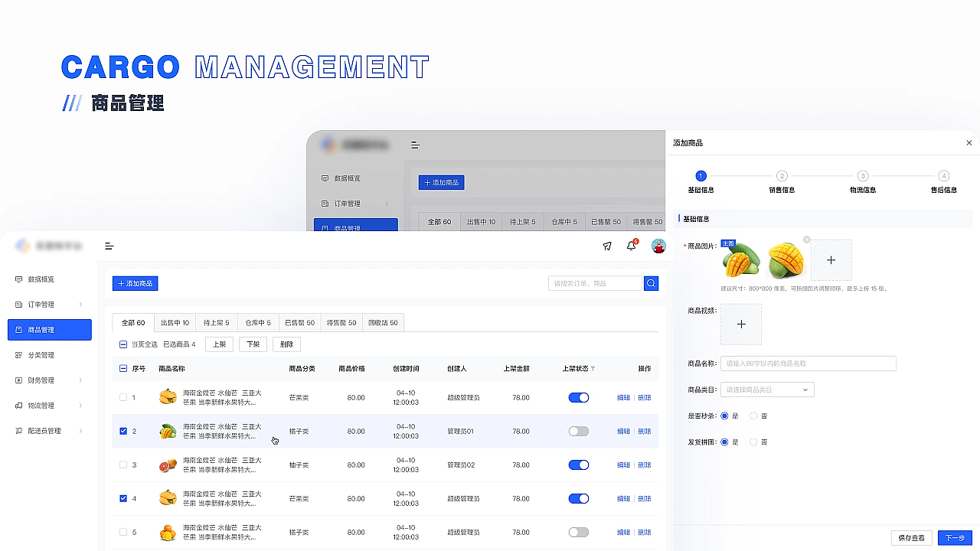Click product image in row 1
This screenshot has height=551, width=980.
coord(168,397)
